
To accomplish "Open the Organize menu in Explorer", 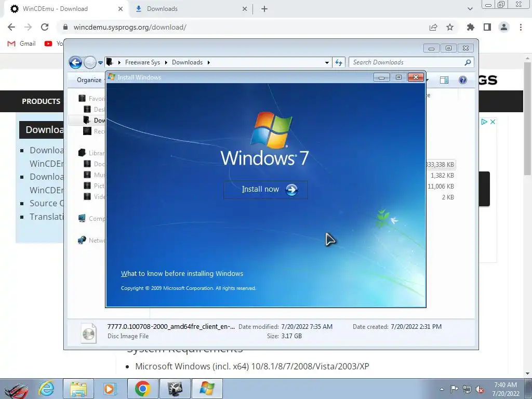I will point(89,79).
